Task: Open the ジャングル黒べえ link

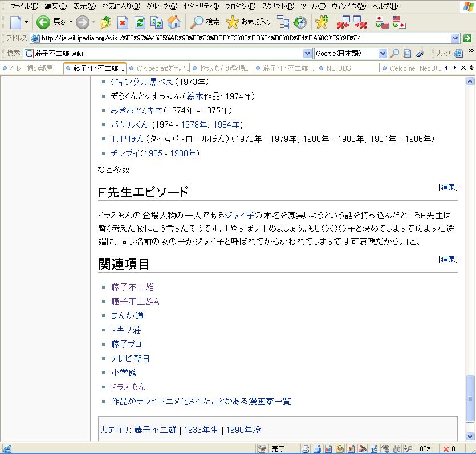Action: point(142,82)
